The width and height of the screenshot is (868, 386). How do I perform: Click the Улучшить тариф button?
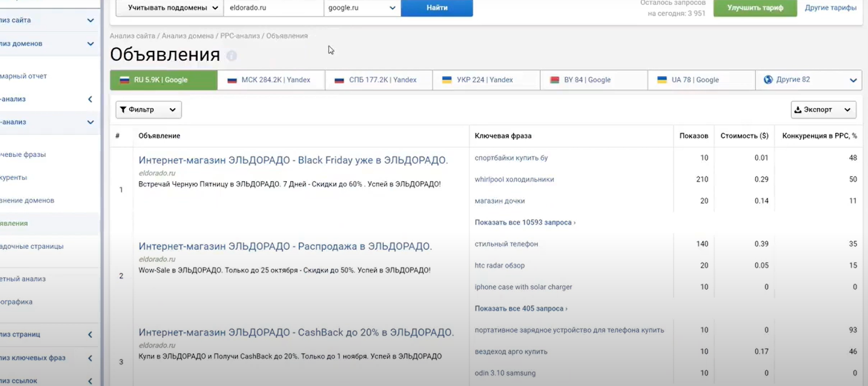(755, 8)
